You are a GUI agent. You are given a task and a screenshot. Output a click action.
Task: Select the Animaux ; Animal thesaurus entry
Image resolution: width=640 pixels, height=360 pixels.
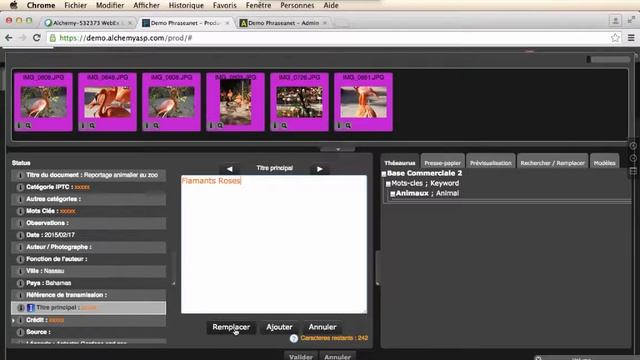point(427,193)
